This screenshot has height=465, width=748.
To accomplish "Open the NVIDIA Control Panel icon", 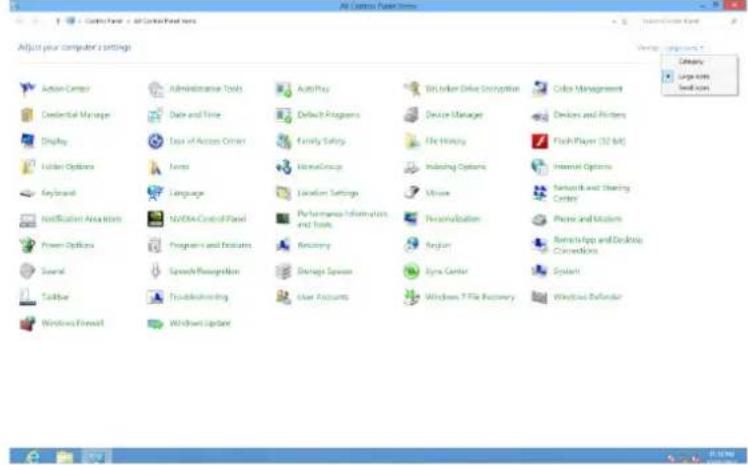I will coord(156,219).
